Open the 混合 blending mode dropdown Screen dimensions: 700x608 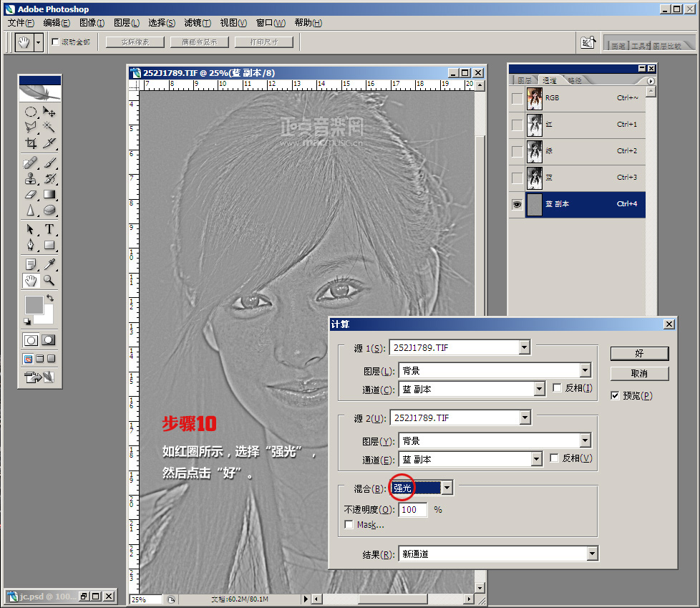[x=447, y=488]
